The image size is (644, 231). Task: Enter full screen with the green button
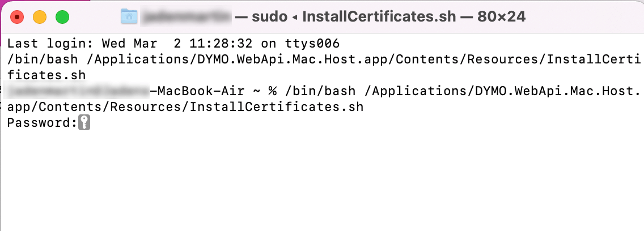pyautogui.click(x=62, y=17)
